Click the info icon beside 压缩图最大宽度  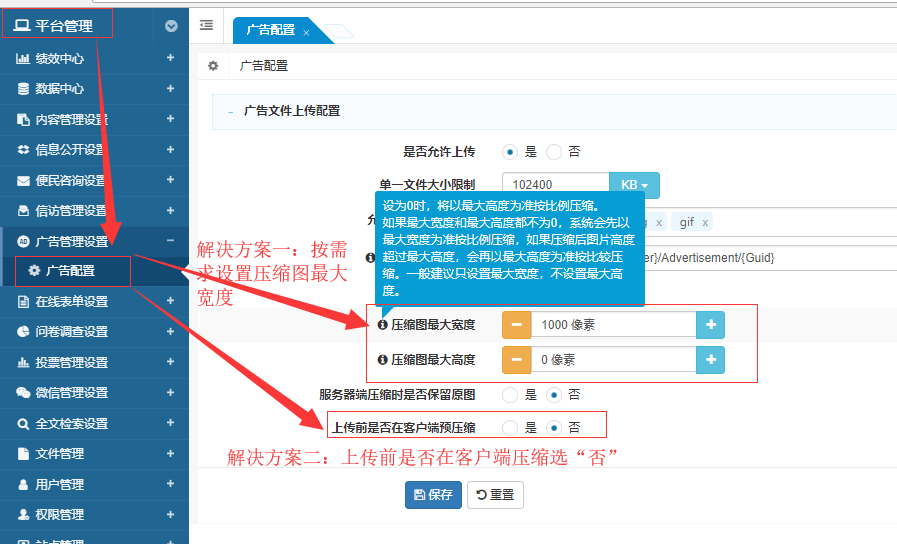click(382, 325)
